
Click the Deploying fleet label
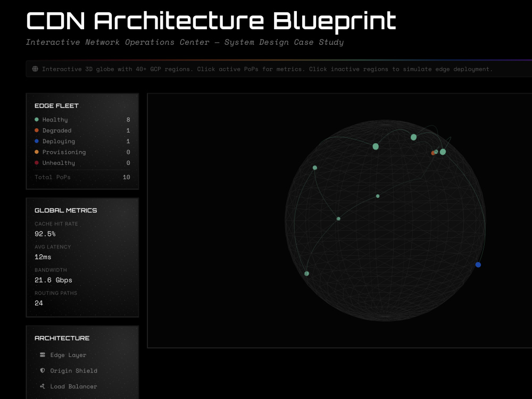(59, 141)
